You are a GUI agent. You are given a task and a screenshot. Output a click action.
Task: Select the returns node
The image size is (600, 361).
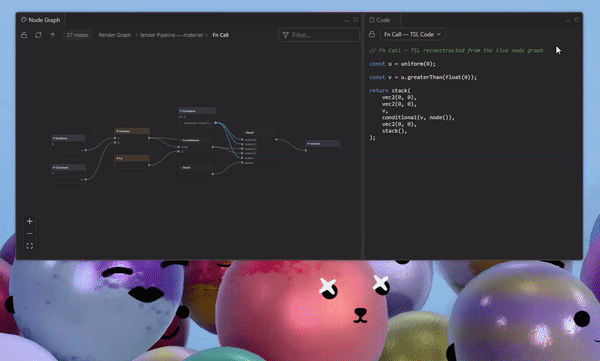[323, 147]
